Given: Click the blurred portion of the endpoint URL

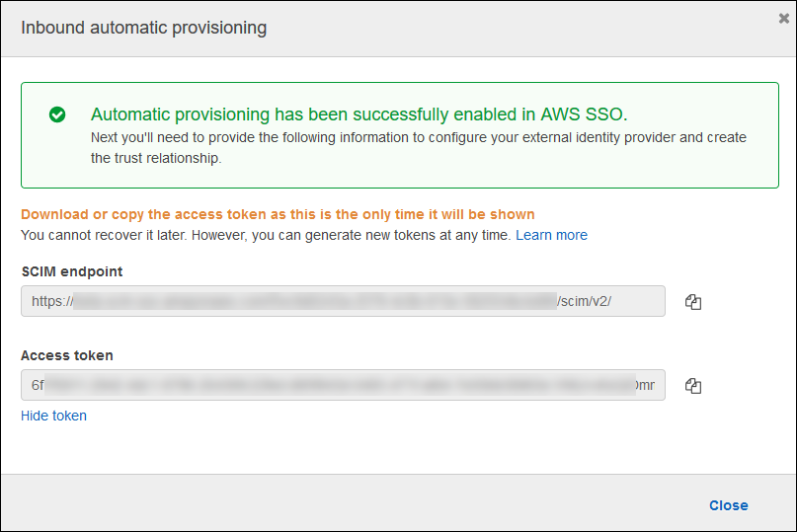Looking at the screenshot, I should click(316, 301).
